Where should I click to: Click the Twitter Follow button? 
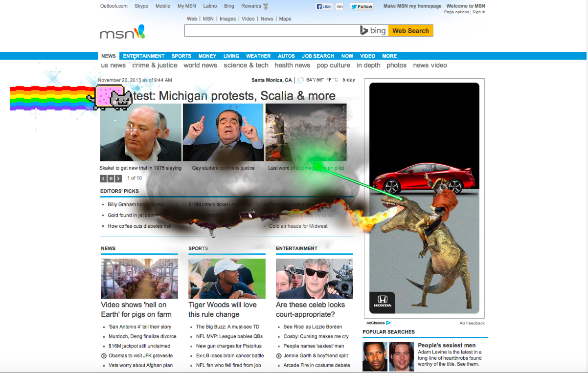(x=362, y=6)
